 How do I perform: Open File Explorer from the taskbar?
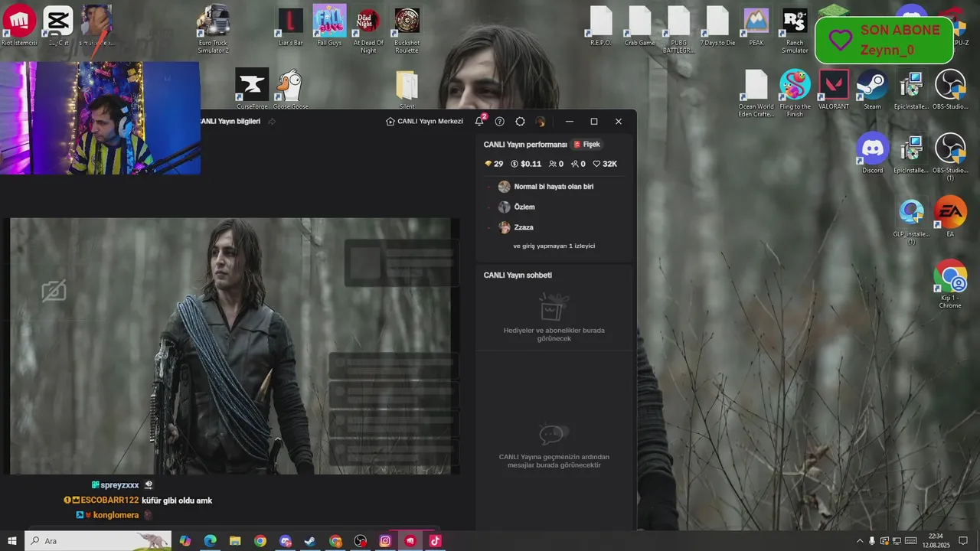point(235,541)
